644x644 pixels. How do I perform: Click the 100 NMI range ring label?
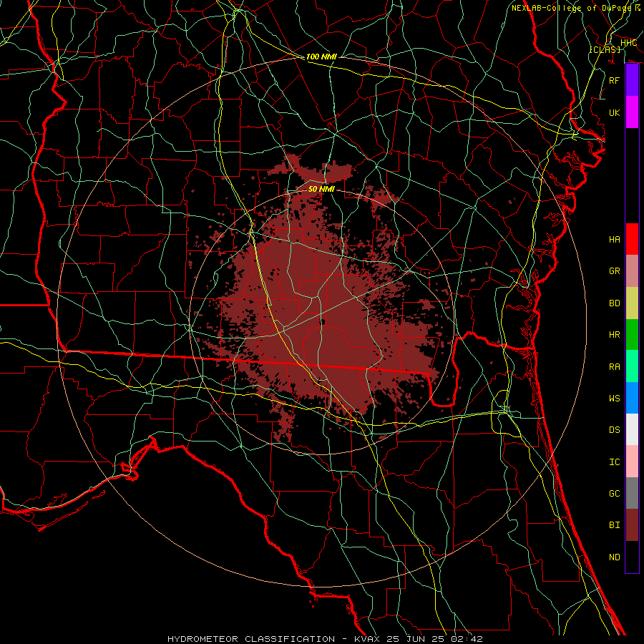(x=321, y=57)
